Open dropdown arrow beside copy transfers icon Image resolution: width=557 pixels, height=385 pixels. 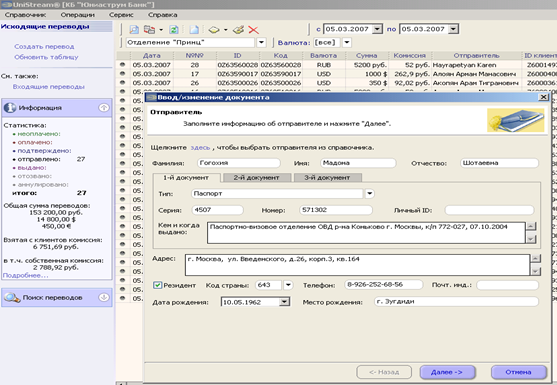pyautogui.click(x=161, y=30)
